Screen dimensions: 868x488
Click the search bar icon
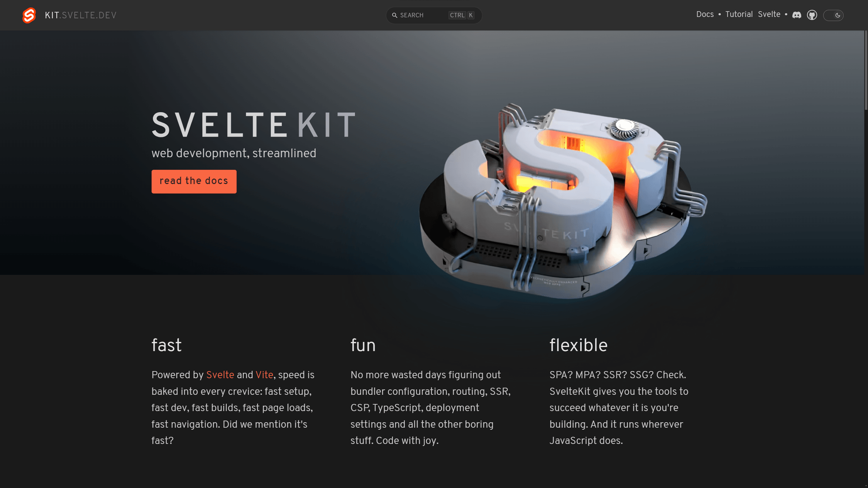click(x=395, y=16)
